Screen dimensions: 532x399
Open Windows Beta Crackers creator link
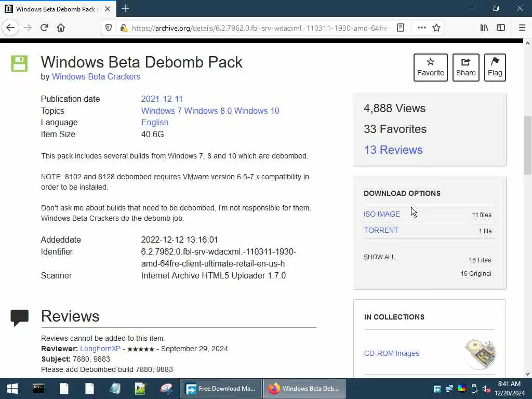click(96, 77)
